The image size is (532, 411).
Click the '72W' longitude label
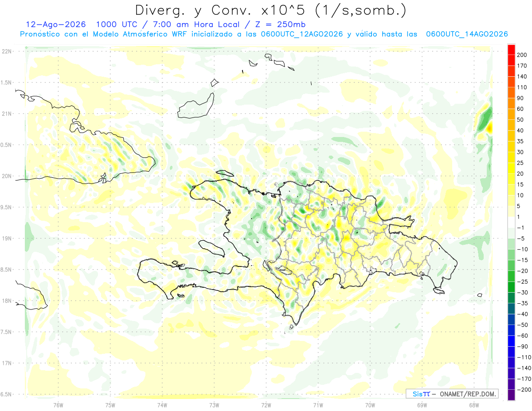pyautogui.click(x=266, y=405)
